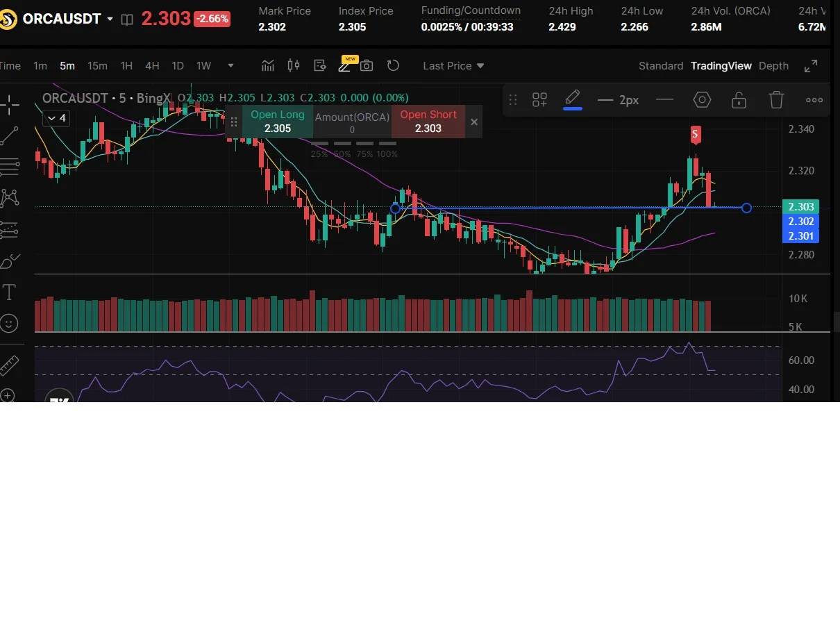Click the zoom-in magnifier tool
This screenshot has height=630, width=840.
8,396
